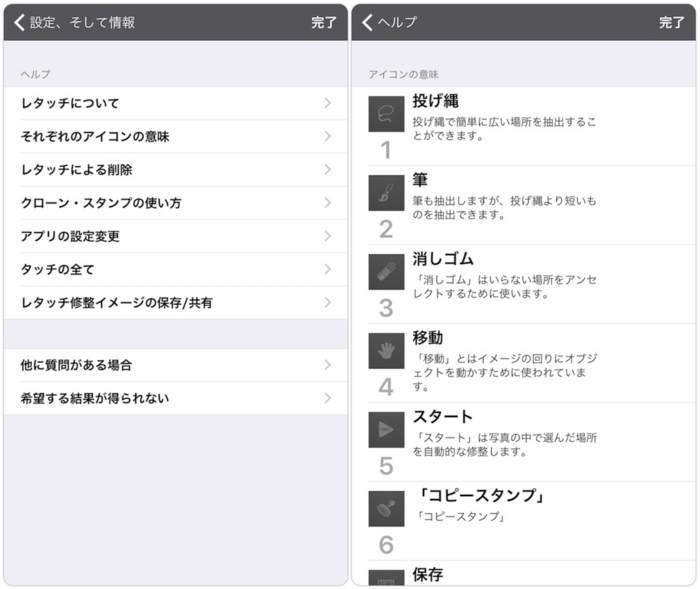Open クローン・スタンプの使い方 row

[x=175, y=203]
